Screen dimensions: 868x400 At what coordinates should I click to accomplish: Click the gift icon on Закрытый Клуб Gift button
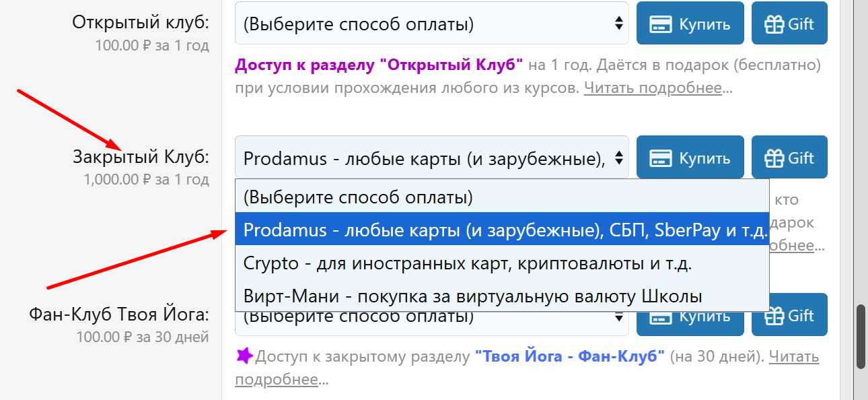click(774, 156)
